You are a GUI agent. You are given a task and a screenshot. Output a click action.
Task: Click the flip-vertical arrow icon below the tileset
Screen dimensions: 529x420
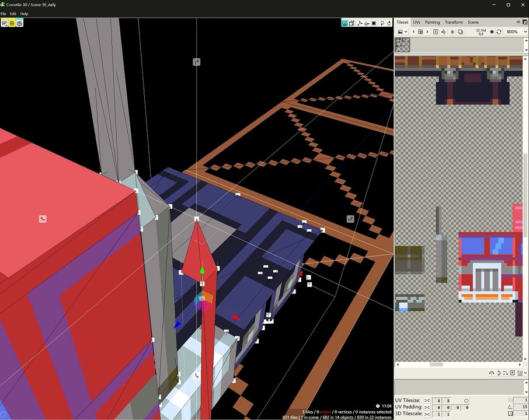coord(491,373)
